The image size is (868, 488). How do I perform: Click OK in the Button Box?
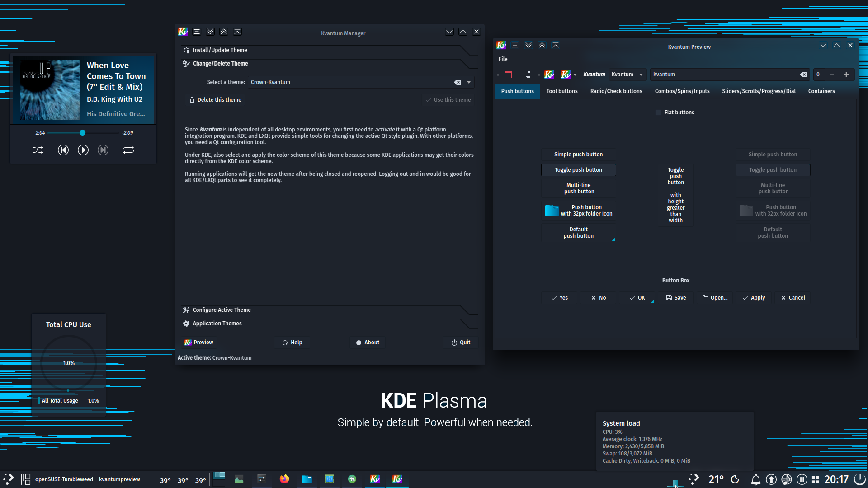[x=637, y=298]
